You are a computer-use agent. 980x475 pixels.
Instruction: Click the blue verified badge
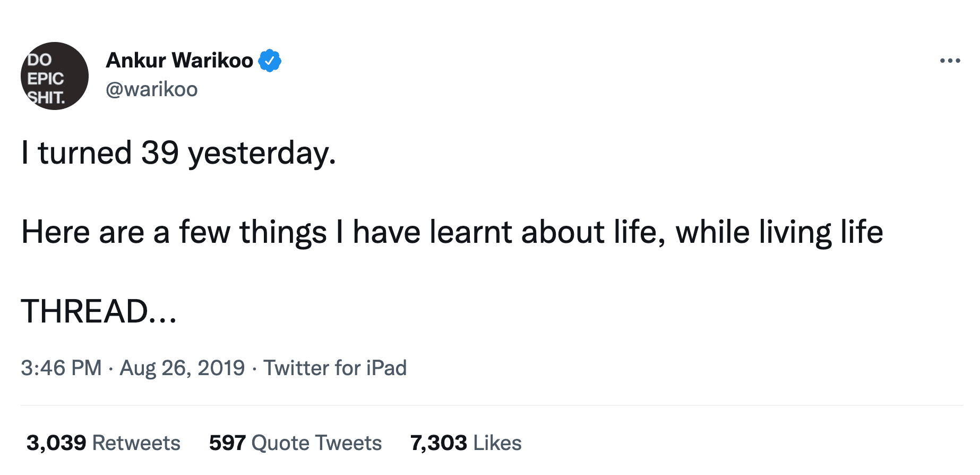click(270, 61)
